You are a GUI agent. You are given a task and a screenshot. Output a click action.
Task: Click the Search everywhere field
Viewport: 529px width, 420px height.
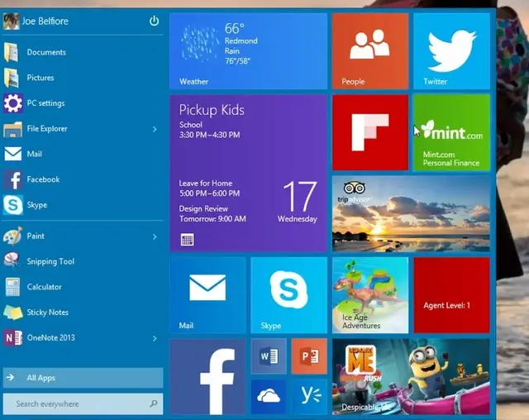[83, 403]
